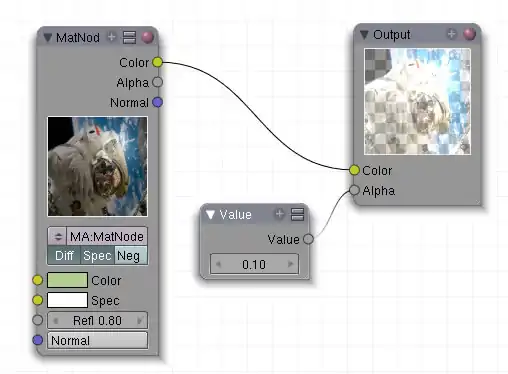Screen dimensions: 508x374
Task: Increase the Value node number with right arrow
Action: (x=290, y=264)
